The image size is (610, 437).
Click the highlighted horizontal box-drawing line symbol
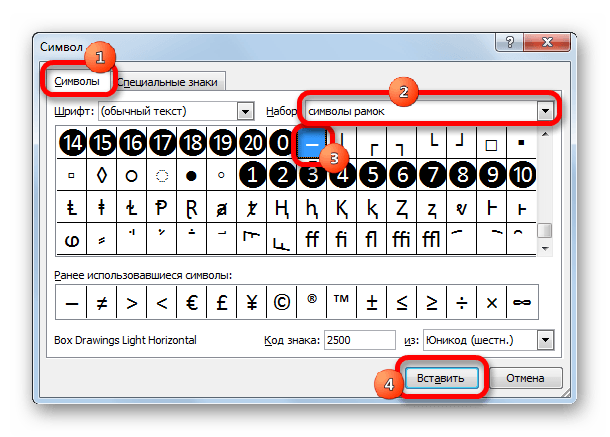[313, 143]
